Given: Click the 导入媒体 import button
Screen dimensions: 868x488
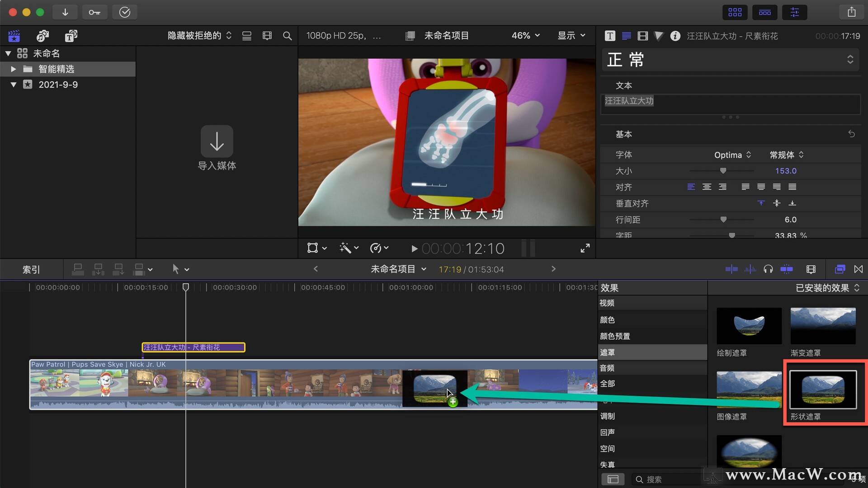Looking at the screenshot, I should 217,148.
